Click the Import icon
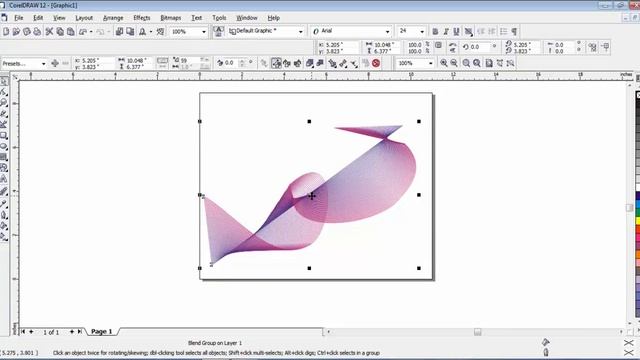This screenshot has width=640, height=360. [120, 31]
